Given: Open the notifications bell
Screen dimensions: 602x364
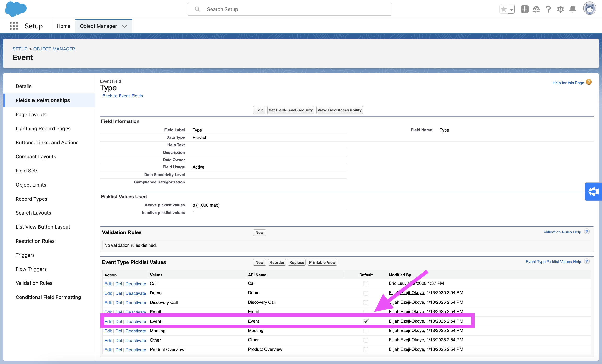Looking at the screenshot, I should click(x=573, y=9).
